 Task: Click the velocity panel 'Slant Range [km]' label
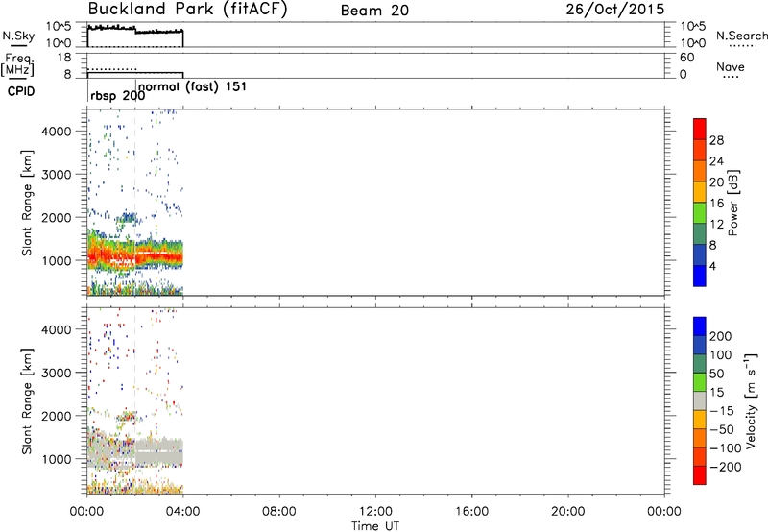pos(27,400)
